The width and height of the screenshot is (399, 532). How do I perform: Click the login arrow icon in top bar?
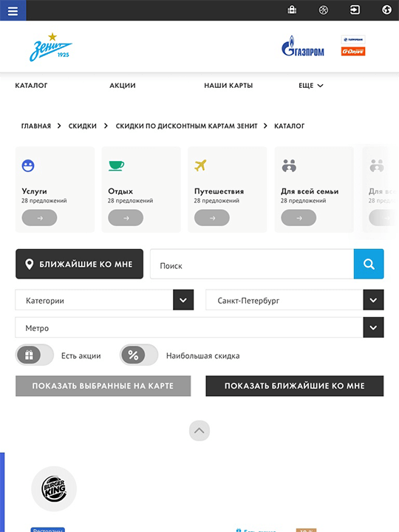[355, 10]
